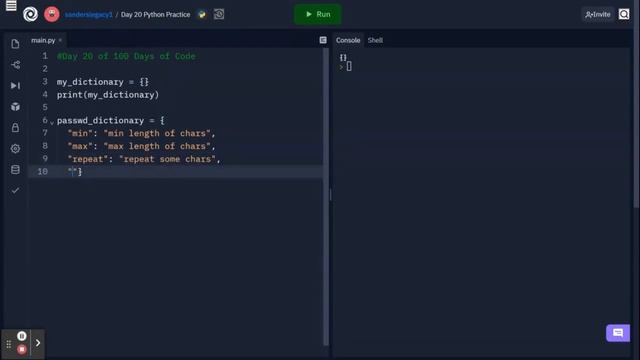This screenshot has height=360, width=640.
Task: Click the editor vertical scrollbar
Action: point(326,196)
